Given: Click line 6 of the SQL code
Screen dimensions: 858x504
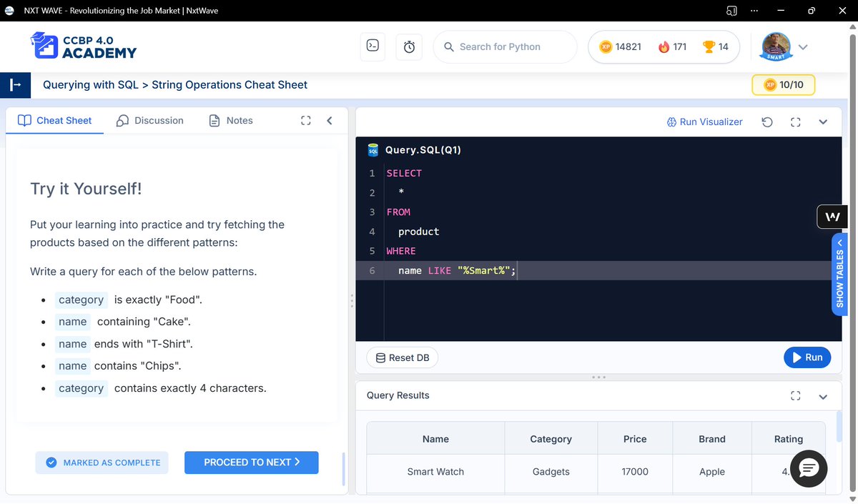Looking at the screenshot, I should point(598,270).
